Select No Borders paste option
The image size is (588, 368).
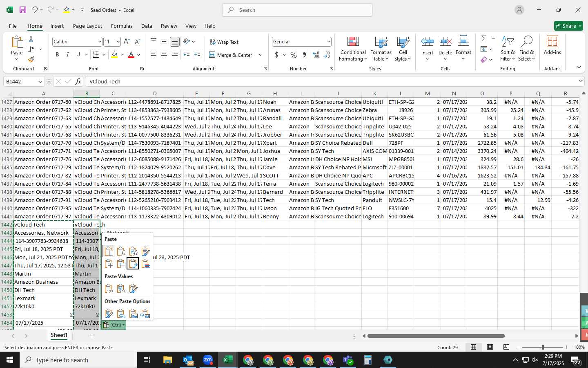click(x=109, y=264)
